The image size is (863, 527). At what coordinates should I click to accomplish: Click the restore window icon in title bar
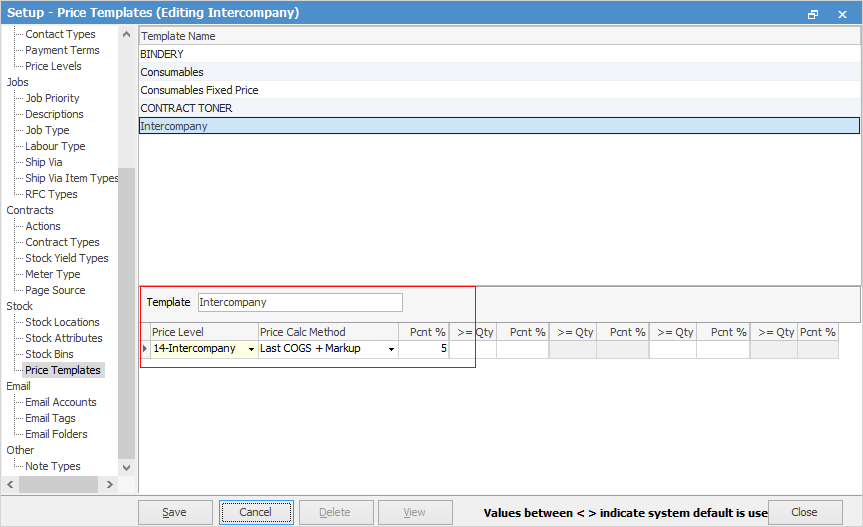813,14
